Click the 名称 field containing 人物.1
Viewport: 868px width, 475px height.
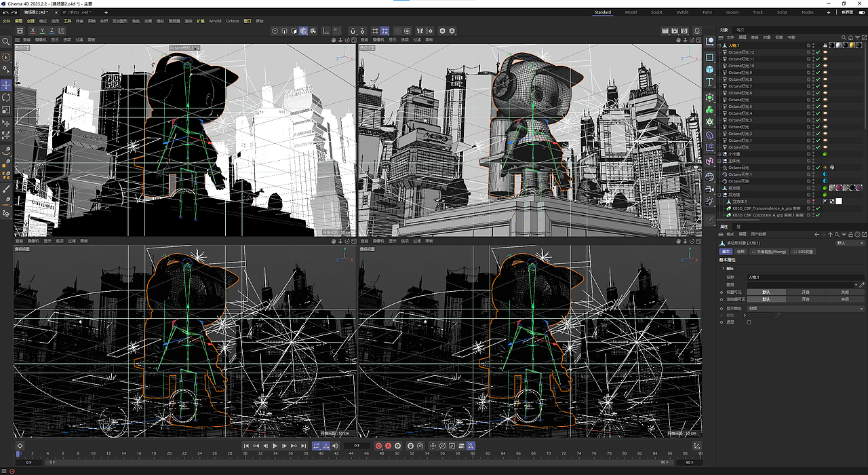(x=806, y=278)
